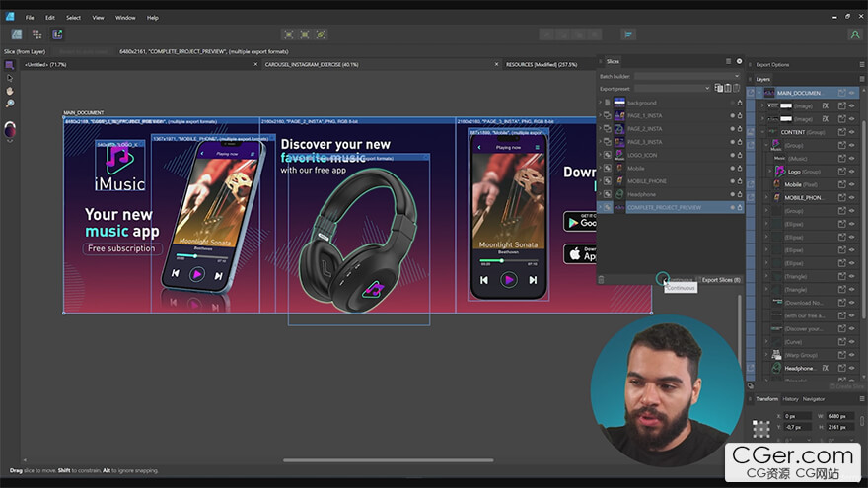The height and width of the screenshot is (488, 868).
Task: Lock the background slice
Action: [x=740, y=103]
